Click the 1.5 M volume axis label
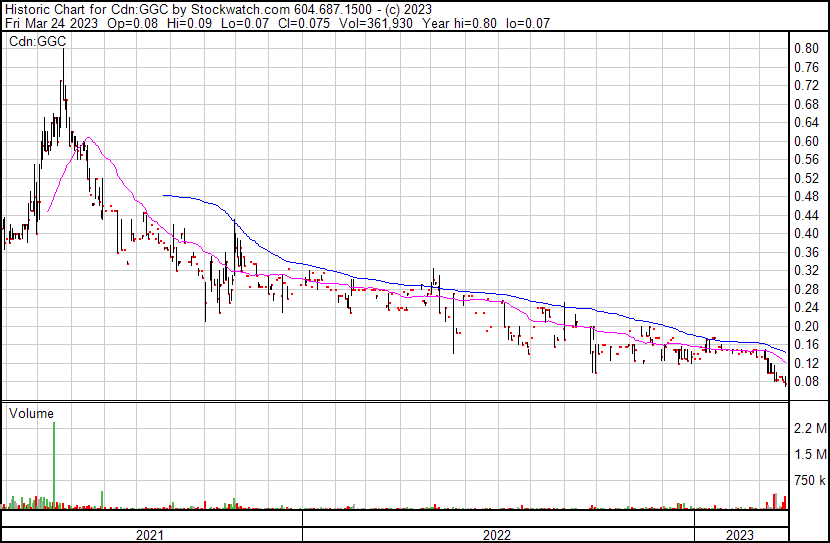Image resolution: width=830 pixels, height=543 pixels. pyautogui.click(x=810, y=455)
